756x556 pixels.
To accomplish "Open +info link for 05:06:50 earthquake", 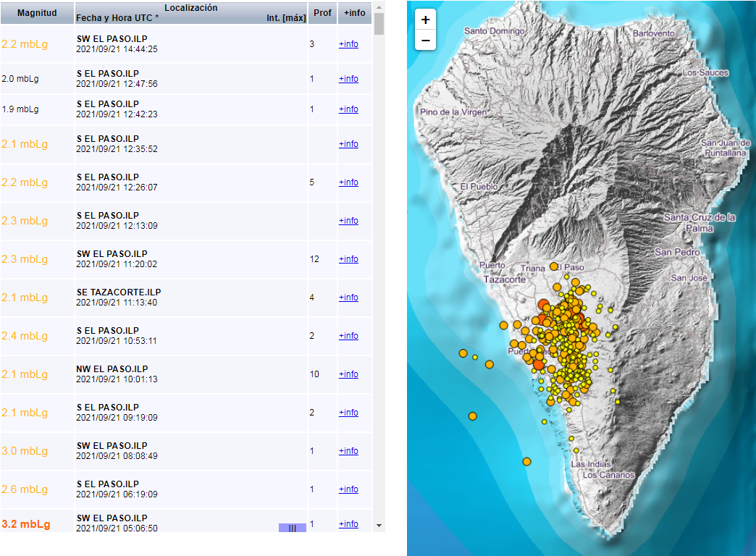I will [x=348, y=523].
